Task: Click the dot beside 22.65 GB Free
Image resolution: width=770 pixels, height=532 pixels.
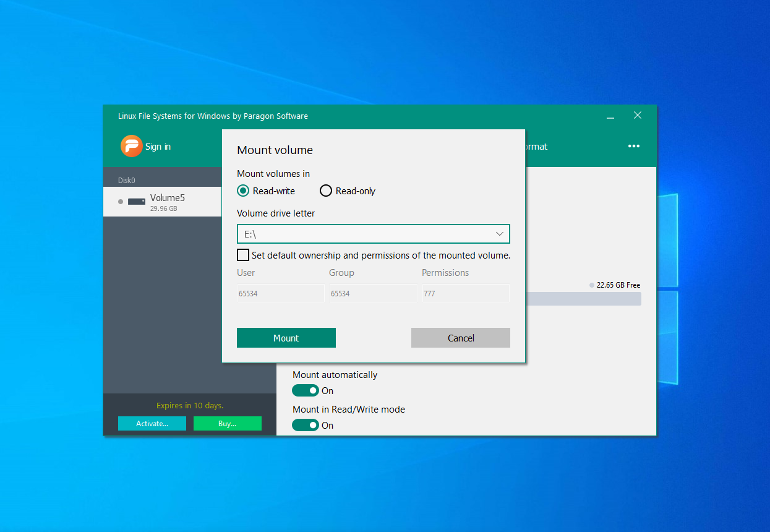Action: pyautogui.click(x=591, y=285)
